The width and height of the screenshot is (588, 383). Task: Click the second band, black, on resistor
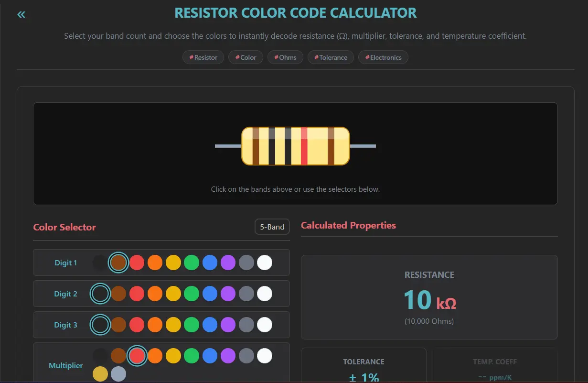pos(272,146)
